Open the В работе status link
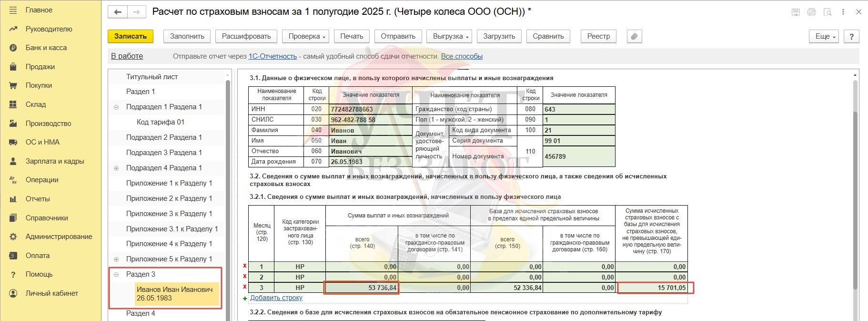 tap(127, 56)
